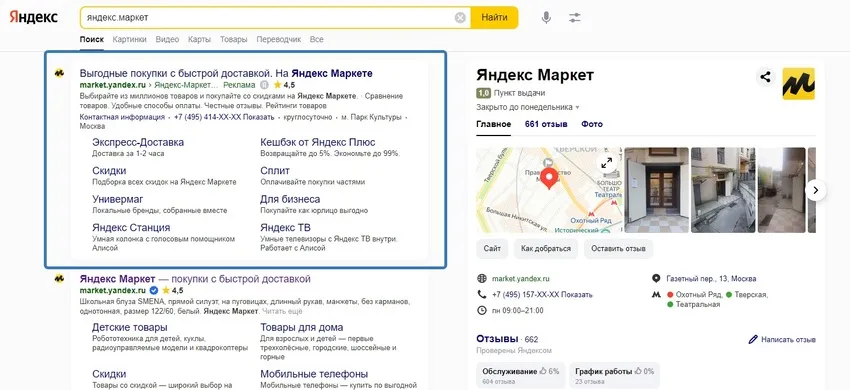Open the Для бизнеса sitelink
The width and height of the screenshot is (850, 390).
tap(290, 199)
